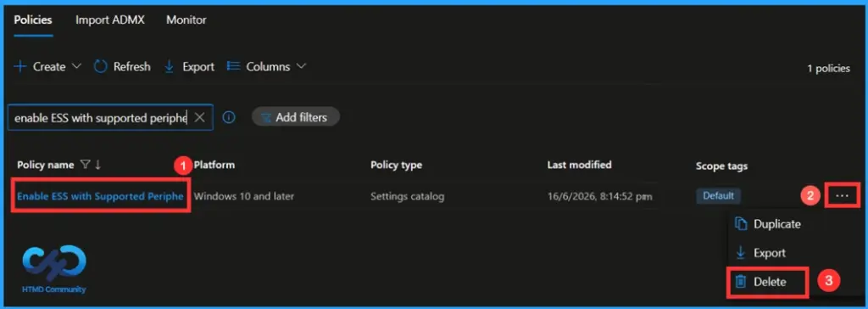
Task: Click the Duplicate copy icon in context menu
Action: pos(740,224)
